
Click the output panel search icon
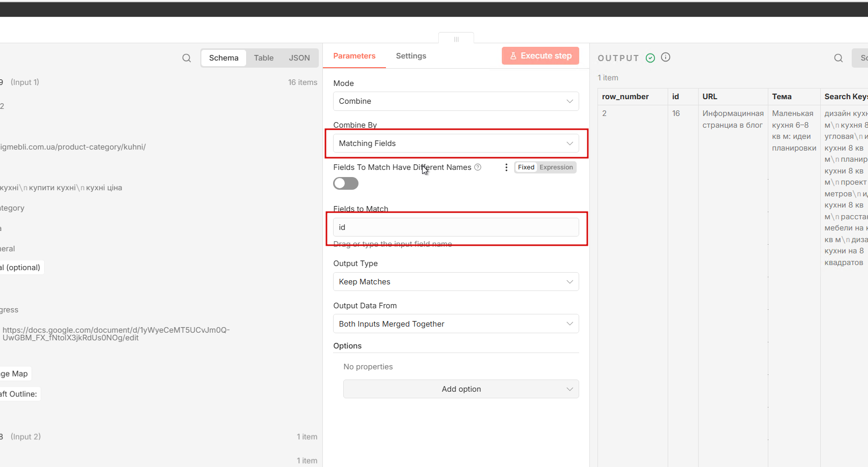click(x=839, y=58)
